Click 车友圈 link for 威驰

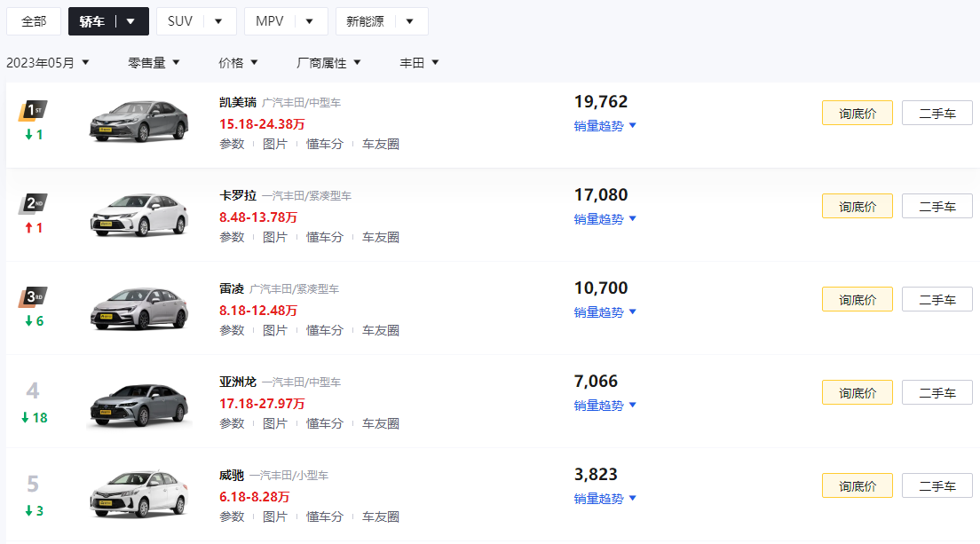coord(381,516)
